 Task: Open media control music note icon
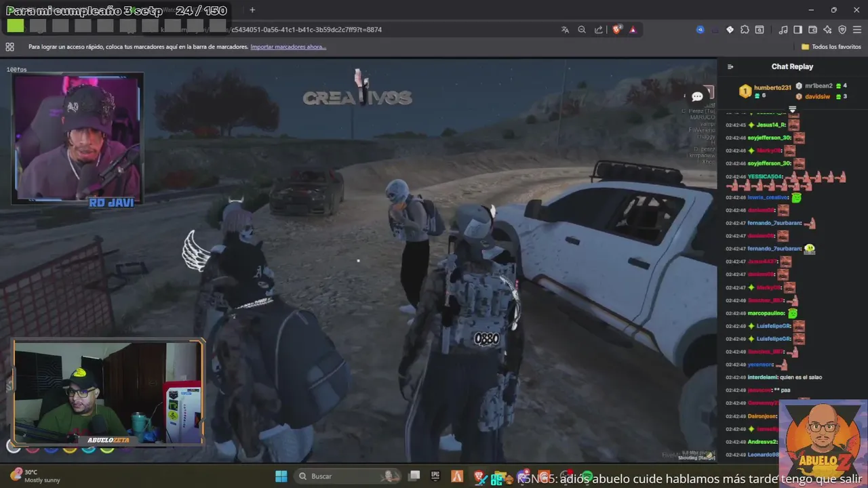point(783,30)
